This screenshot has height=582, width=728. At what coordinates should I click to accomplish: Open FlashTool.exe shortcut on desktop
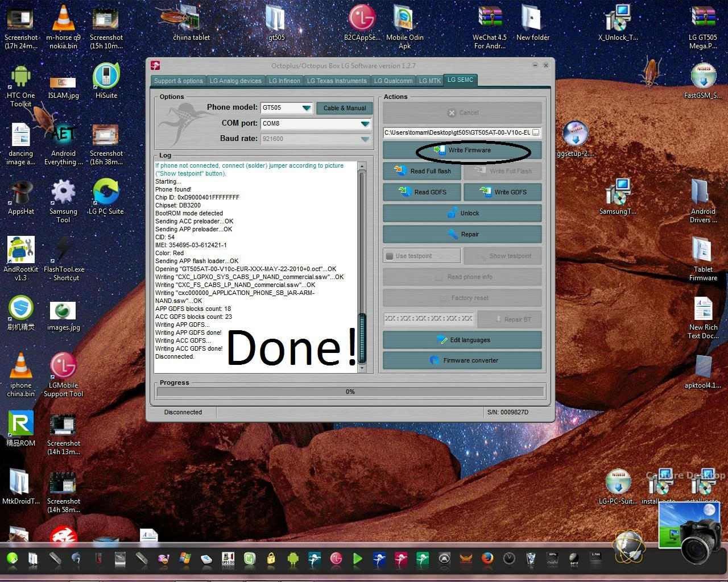point(64,258)
